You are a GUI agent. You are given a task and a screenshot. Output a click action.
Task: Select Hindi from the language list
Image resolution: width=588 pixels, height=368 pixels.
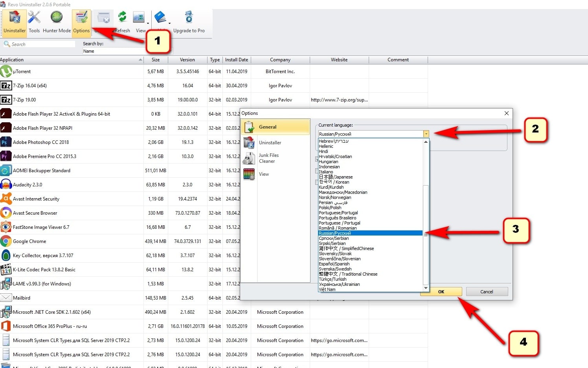coord(323,151)
